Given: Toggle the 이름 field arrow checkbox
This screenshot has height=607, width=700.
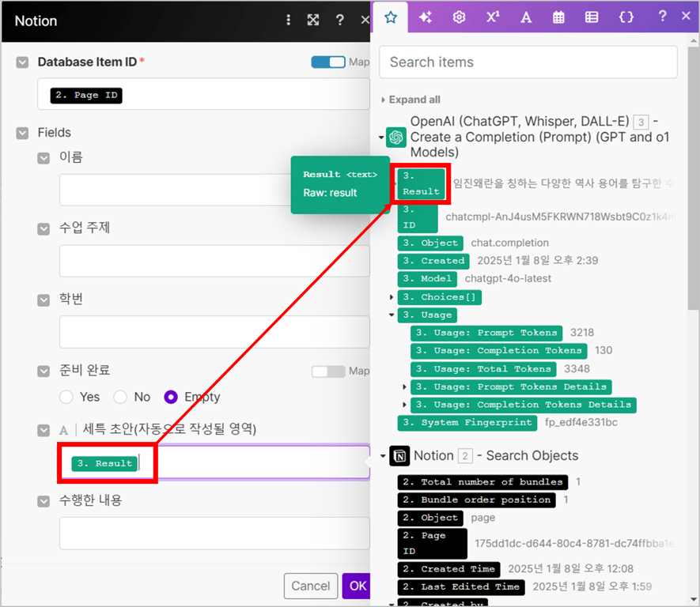Looking at the screenshot, I should coord(44,158).
